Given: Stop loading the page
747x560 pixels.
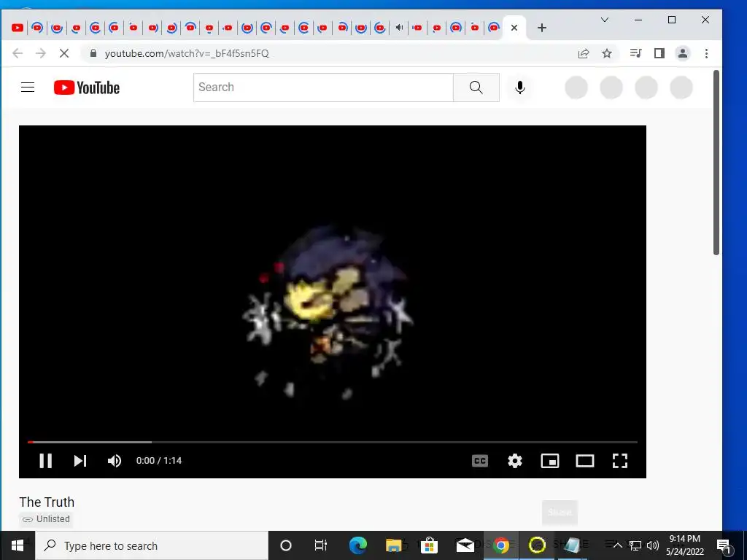Looking at the screenshot, I should tap(64, 53).
